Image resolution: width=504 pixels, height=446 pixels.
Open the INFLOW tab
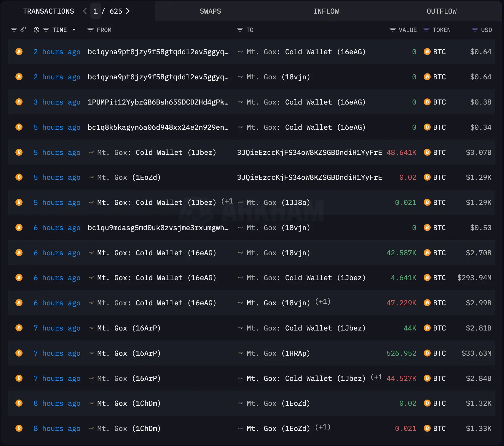326,11
